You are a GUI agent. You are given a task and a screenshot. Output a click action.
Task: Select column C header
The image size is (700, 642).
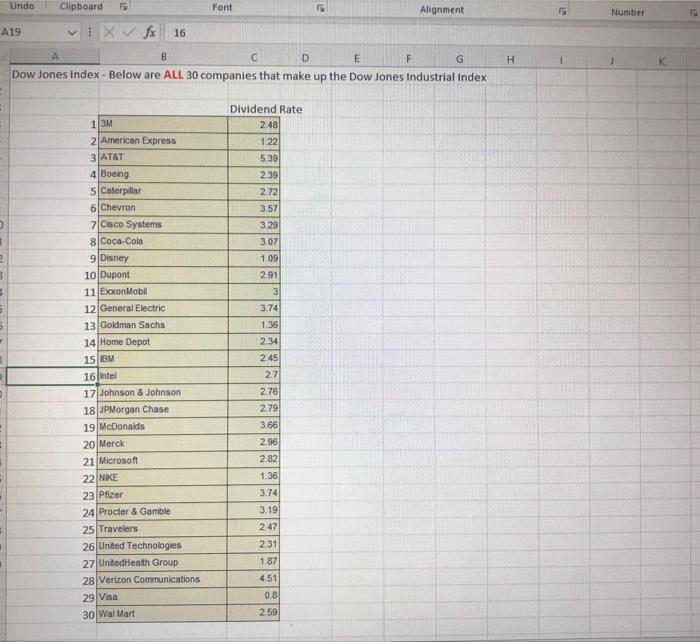click(x=254, y=58)
